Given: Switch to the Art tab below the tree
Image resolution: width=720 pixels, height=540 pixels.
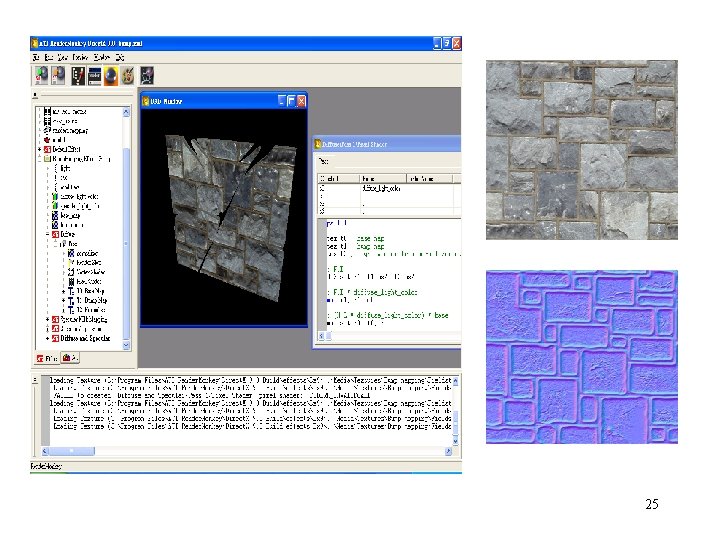Looking at the screenshot, I should point(70,358).
